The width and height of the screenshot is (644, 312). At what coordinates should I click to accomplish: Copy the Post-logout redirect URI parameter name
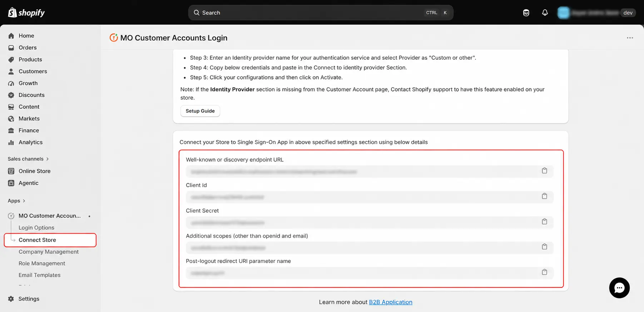coord(544,272)
